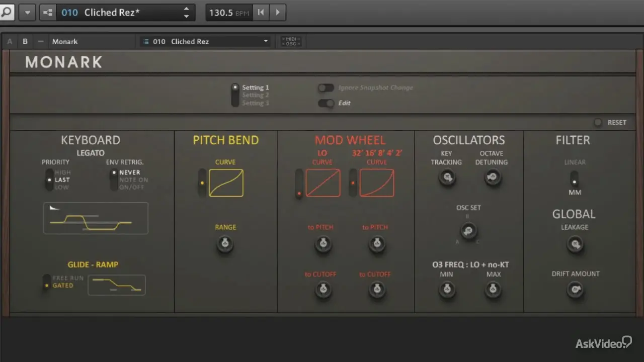The image size is (644, 362).
Task: Click the LEAKAGE knob
Action: (575, 245)
